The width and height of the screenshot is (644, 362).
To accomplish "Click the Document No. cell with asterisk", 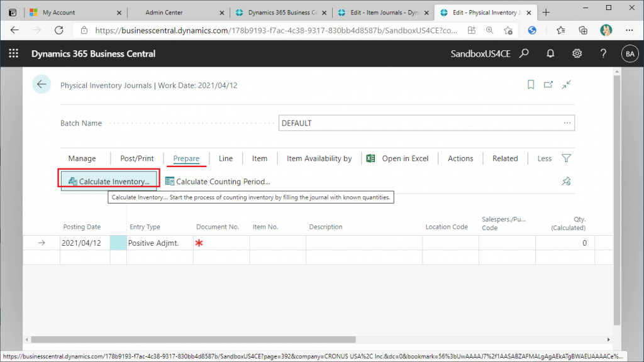I will coord(221,243).
